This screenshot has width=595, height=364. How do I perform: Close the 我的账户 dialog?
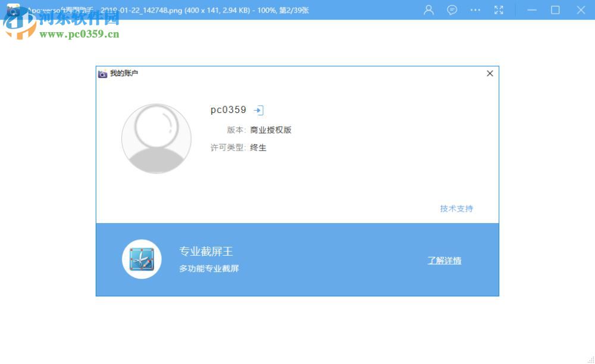(x=490, y=73)
